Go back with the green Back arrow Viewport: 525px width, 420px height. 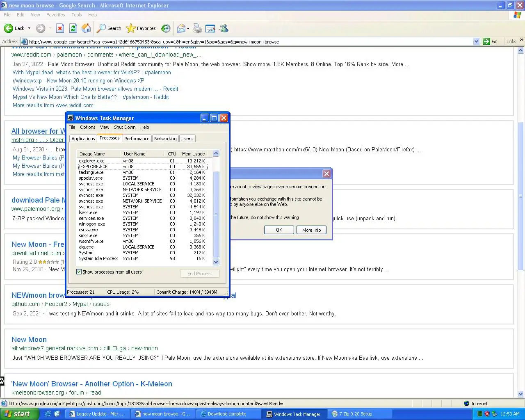click(14, 28)
